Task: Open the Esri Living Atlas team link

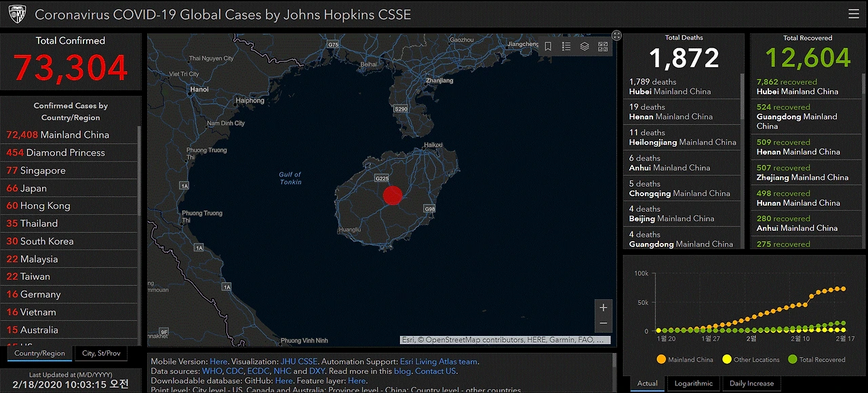Action: coord(439,362)
